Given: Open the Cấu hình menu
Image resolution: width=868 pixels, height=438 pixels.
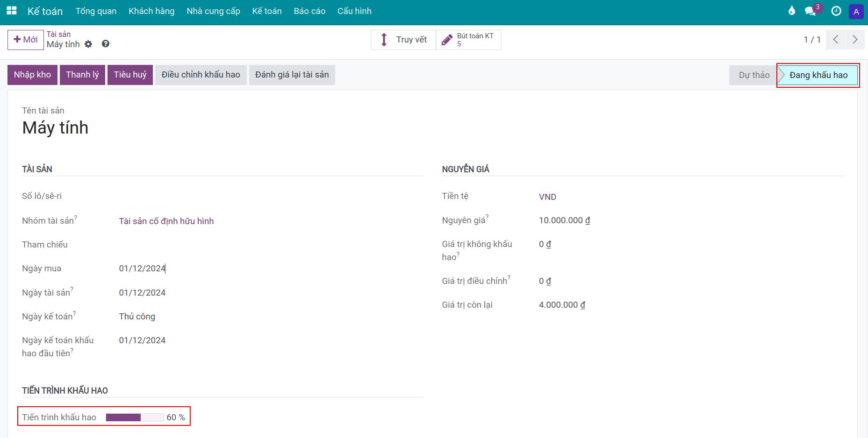Looking at the screenshot, I should point(354,11).
